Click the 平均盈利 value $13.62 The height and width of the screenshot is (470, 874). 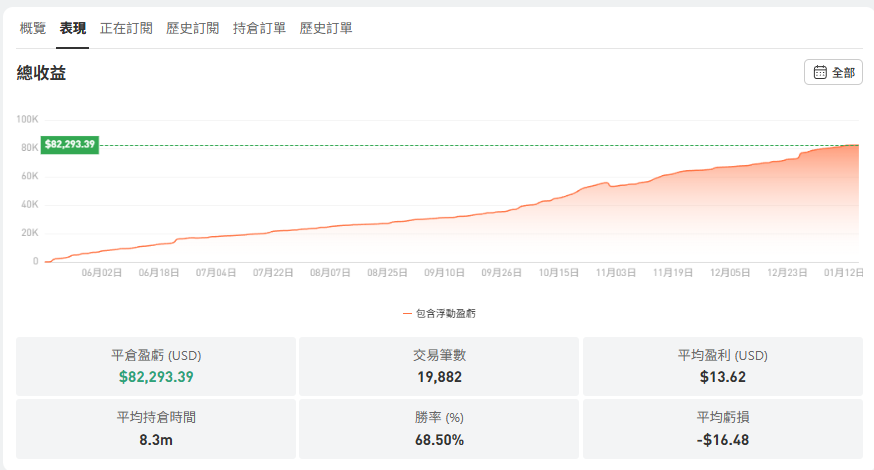tap(722, 377)
